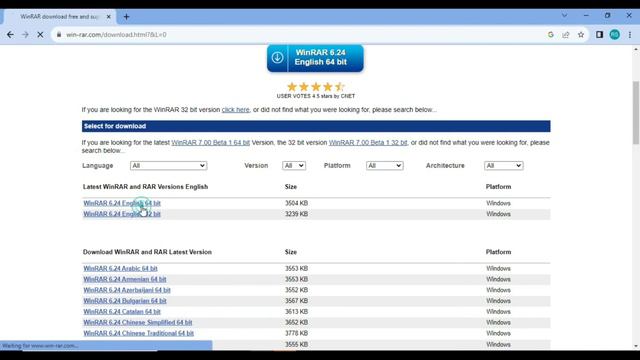Select the '3778 KB' size cell
Screen dimensions: 640x360
pos(296,333)
